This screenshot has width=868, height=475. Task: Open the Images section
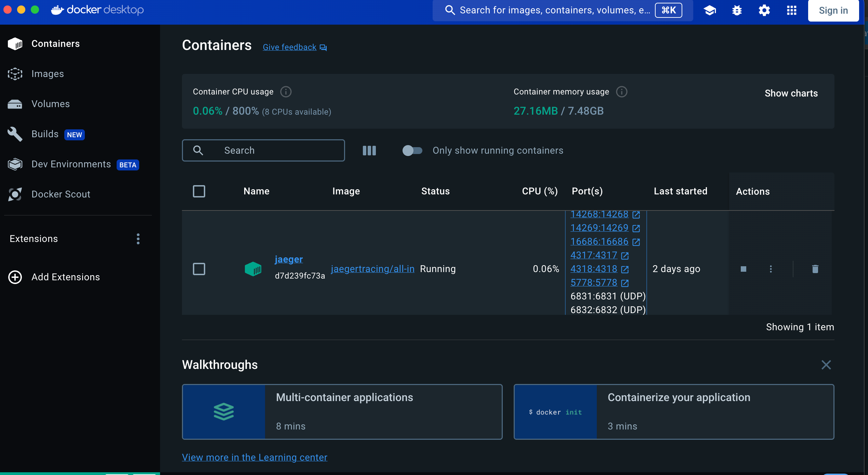[48, 74]
